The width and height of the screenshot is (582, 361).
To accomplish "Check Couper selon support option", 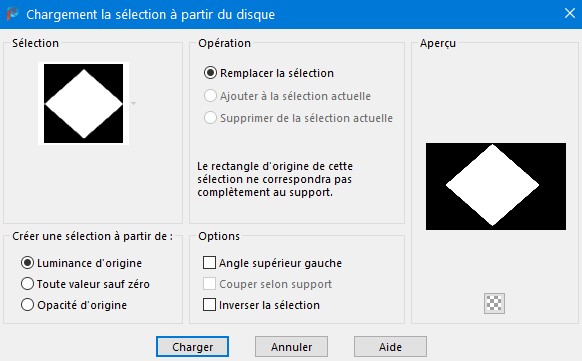I will click(x=209, y=283).
